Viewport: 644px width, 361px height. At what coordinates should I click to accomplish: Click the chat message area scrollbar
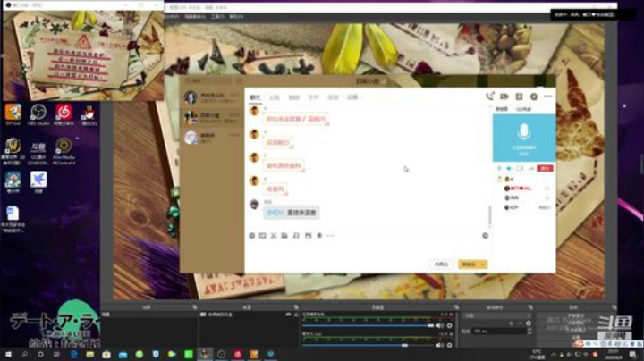pos(489,216)
